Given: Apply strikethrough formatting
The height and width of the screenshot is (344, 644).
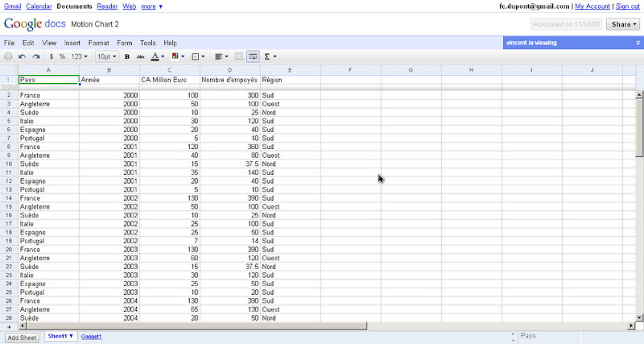Looking at the screenshot, I should coord(140,56).
